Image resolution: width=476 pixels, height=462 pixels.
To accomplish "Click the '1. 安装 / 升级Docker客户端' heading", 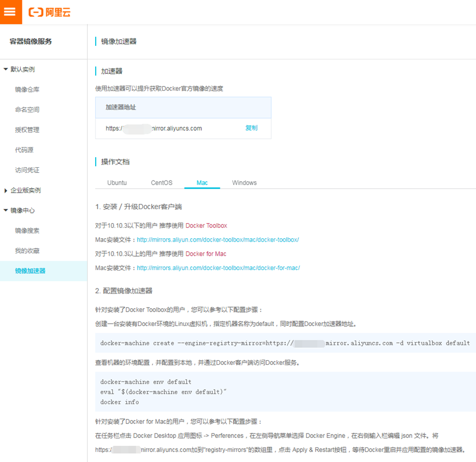I will pyautogui.click(x=138, y=207).
